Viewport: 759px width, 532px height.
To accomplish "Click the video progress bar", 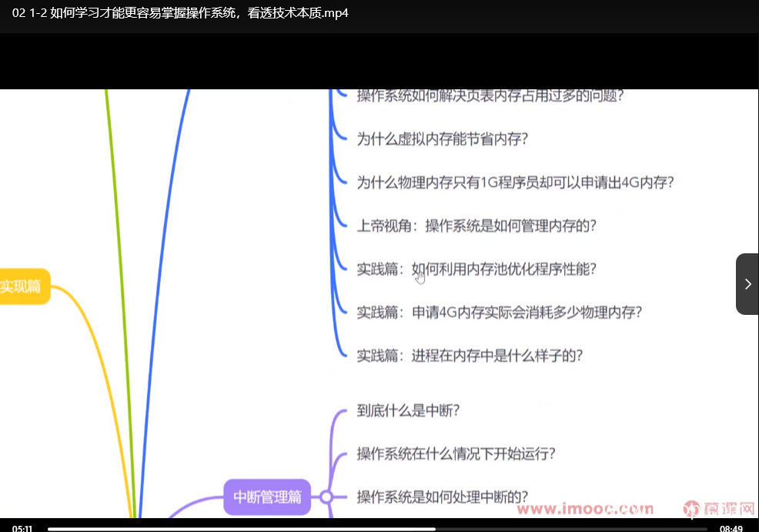I will click(377, 529).
